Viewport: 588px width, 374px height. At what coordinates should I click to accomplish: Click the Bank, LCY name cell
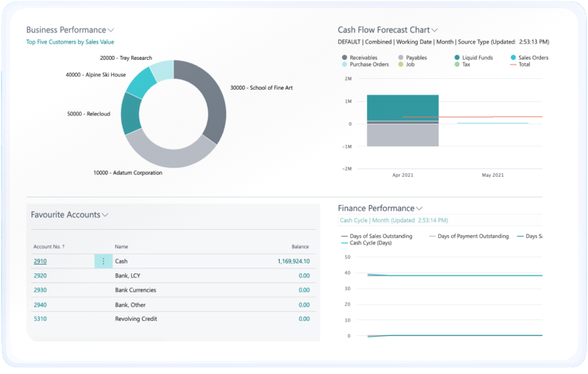point(127,276)
